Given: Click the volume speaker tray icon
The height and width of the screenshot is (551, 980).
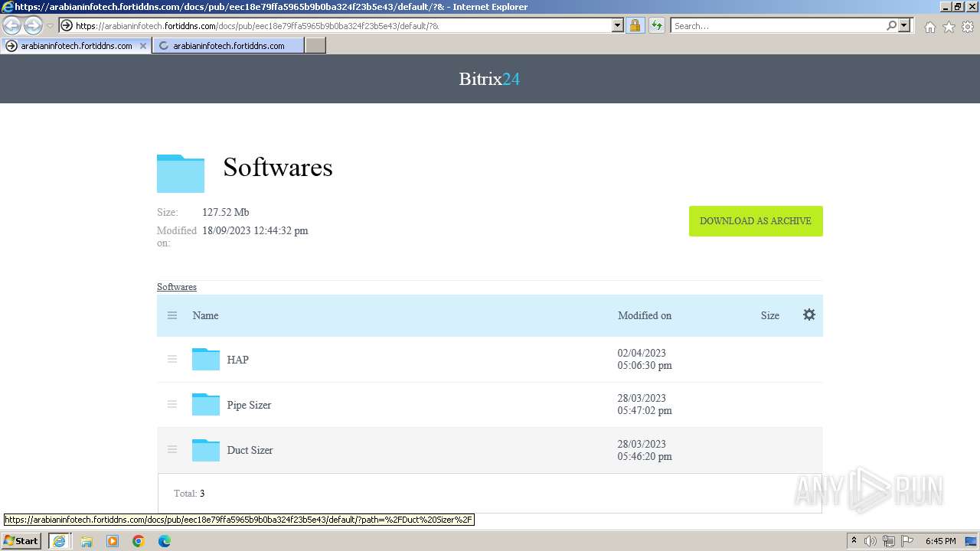Looking at the screenshot, I should pyautogui.click(x=871, y=541).
